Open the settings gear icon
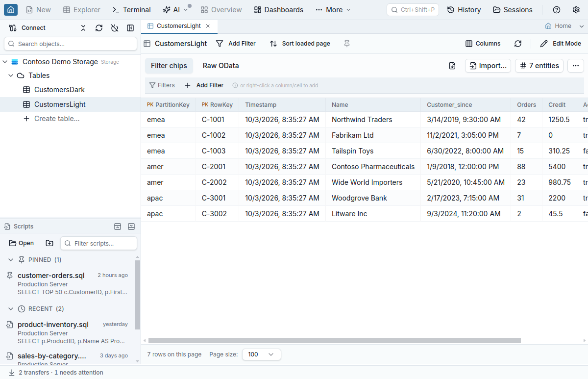The height and width of the screenshot is (379, 588). [576, 10]
